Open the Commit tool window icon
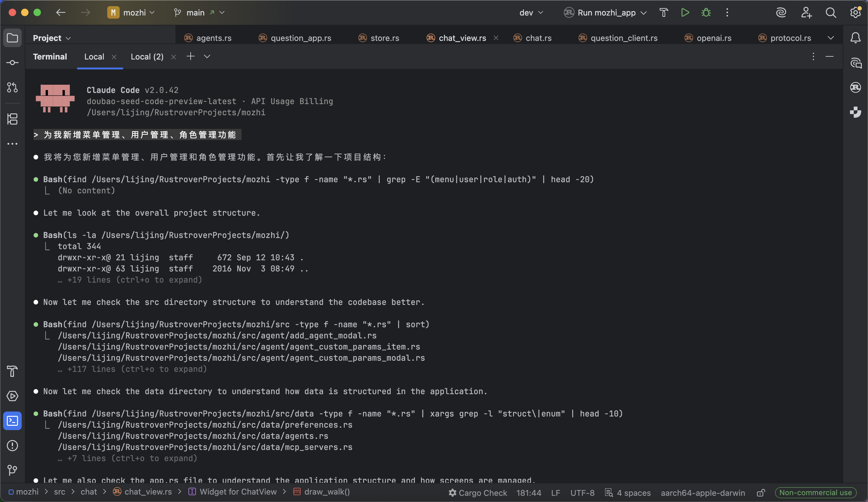868x502 pixels. coord(12,62)
